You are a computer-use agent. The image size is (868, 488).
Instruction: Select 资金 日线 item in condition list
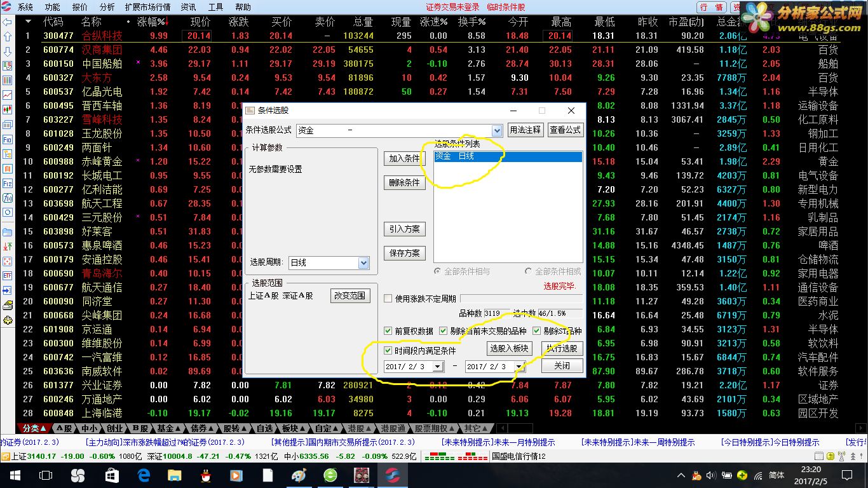coord(508,156)
